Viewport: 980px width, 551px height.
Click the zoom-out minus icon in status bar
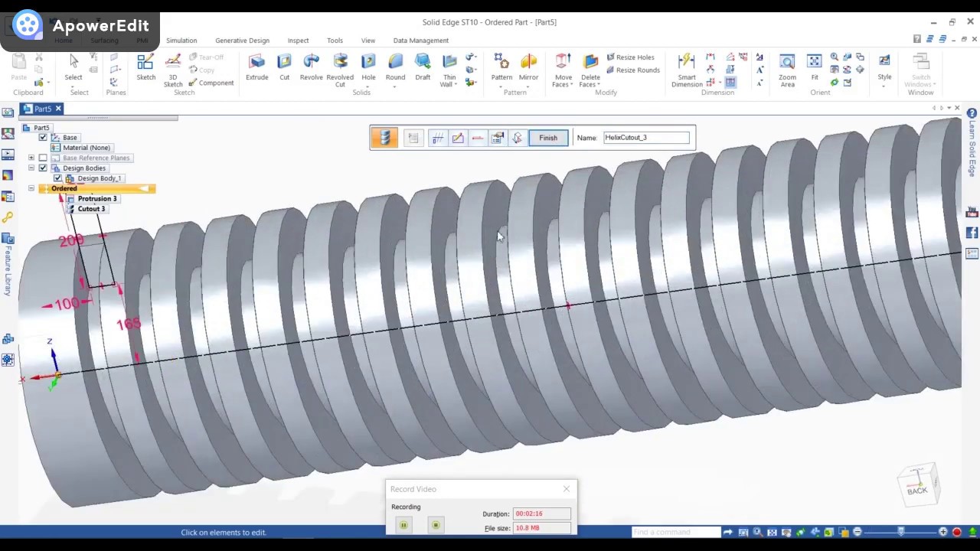[857, 532]
